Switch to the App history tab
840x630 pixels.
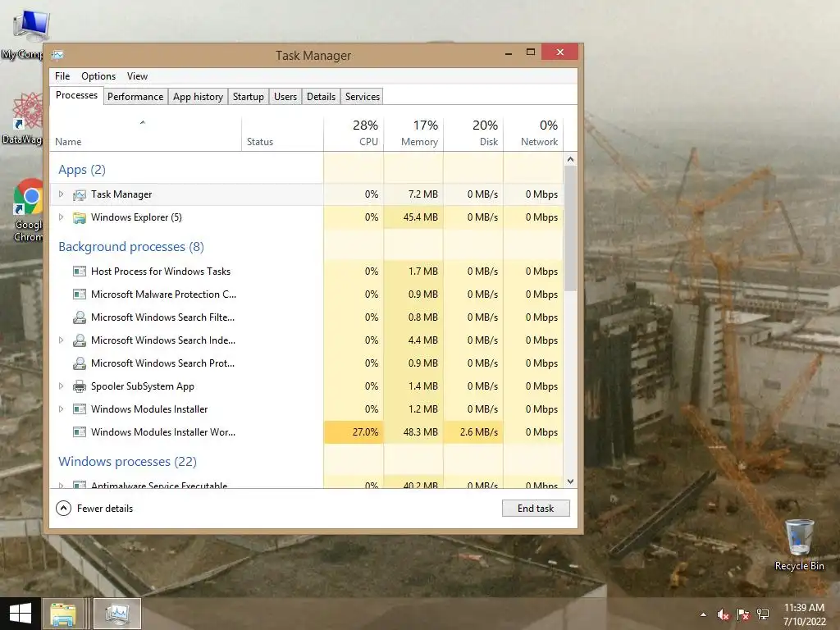pyautogui.click(x=198, y=97)
